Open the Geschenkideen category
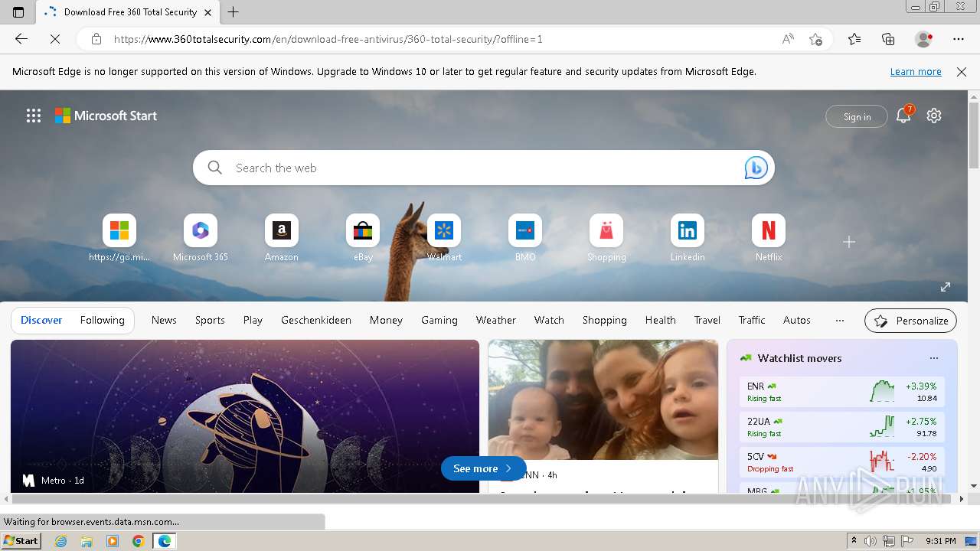 pos(316,320)
